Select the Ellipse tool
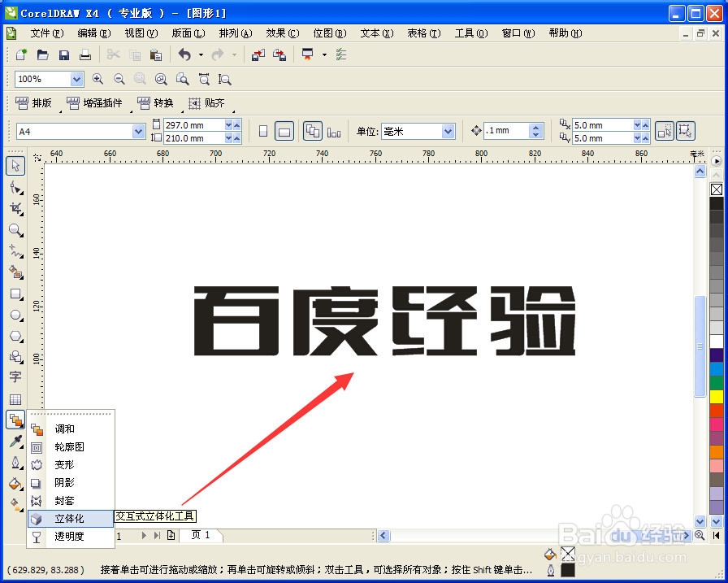Screen dimensions: 728x583 pos(15,315)
